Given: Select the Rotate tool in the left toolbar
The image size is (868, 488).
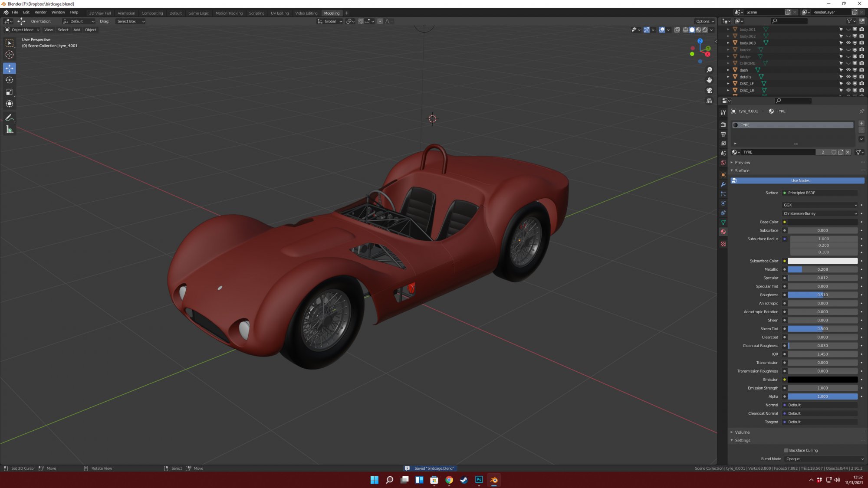Looking at the screenshot, I should coord(10,80).
